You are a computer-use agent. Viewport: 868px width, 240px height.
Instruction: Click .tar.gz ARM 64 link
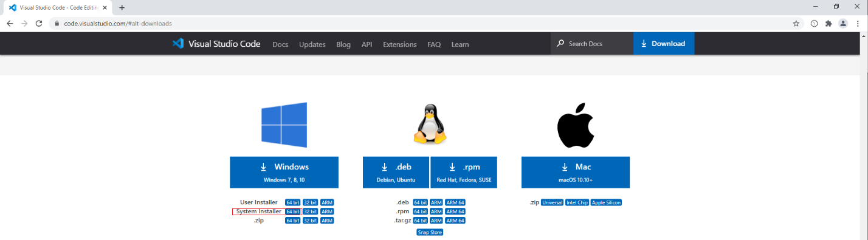coord(455,221)
